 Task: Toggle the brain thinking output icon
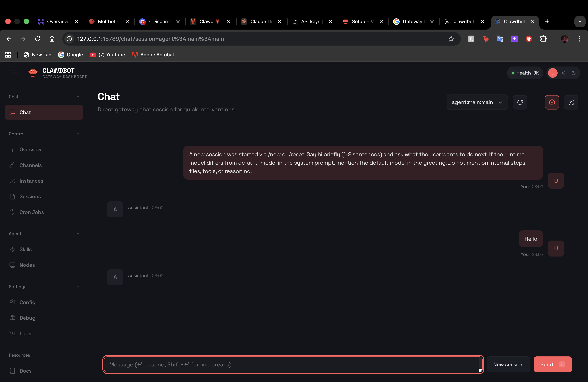coord(552,102)
